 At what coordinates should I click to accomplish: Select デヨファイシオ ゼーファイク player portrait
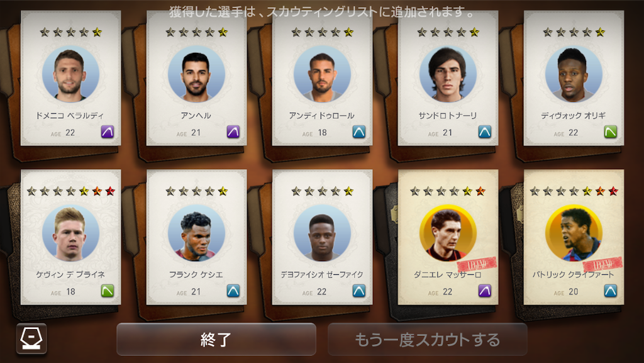[322, 233]
